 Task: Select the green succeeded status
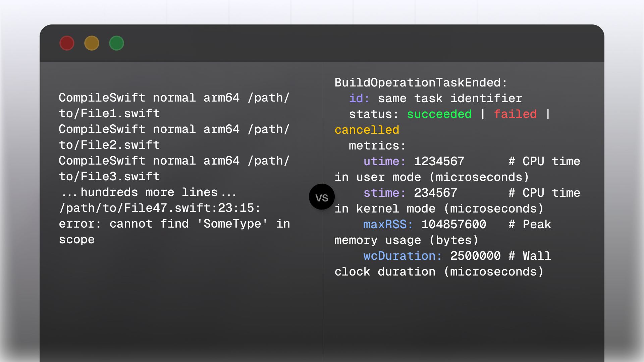tap(439, 114)
